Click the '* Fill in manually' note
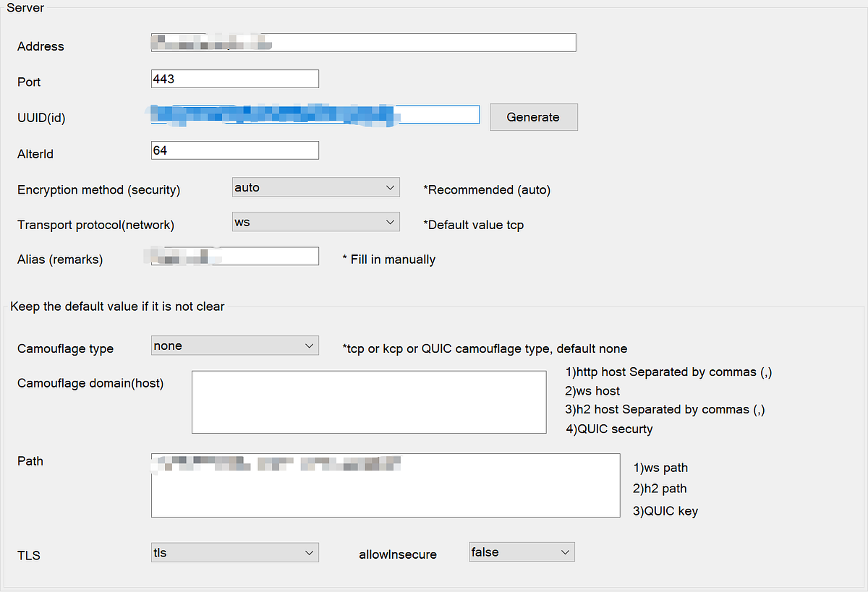Screen dimensions: 868x592 [x=388, y=259]
